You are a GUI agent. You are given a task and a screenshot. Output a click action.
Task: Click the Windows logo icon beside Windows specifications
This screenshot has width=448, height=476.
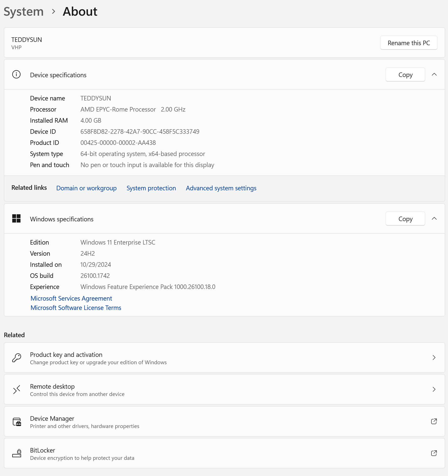(x=16, y=219)
